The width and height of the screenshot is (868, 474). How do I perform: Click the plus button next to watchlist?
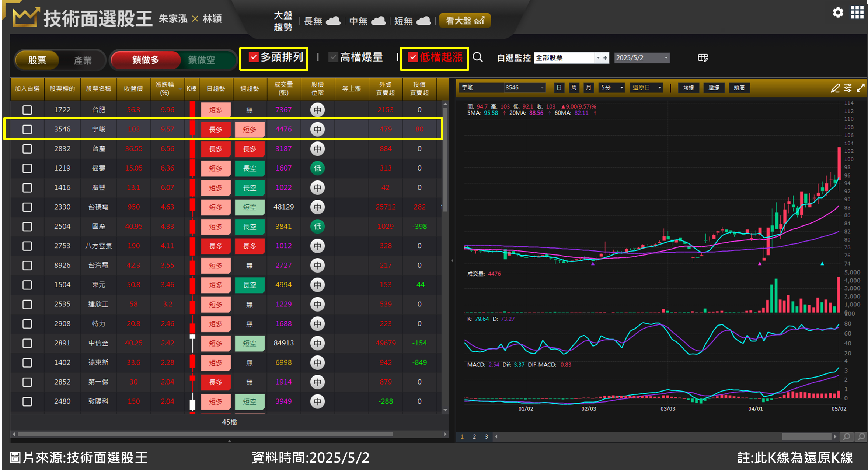[x=605, y=58]
